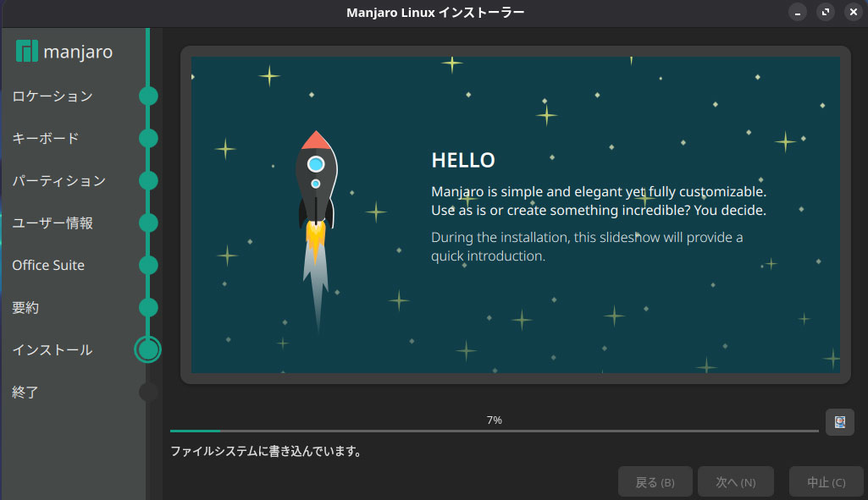This screenshot has height=500, width=868.
Task: Click the 7% progress label
Action: pos(495,420)
